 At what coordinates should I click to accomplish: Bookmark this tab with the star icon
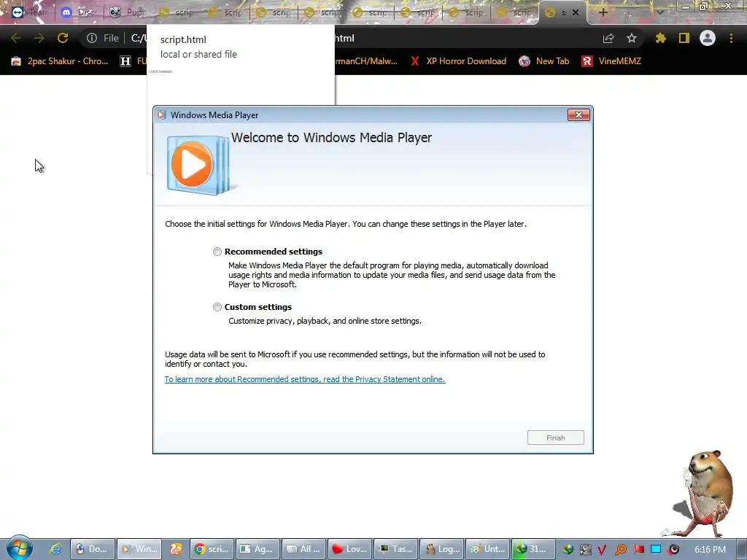pyautogui.click(x=631, y=38)
